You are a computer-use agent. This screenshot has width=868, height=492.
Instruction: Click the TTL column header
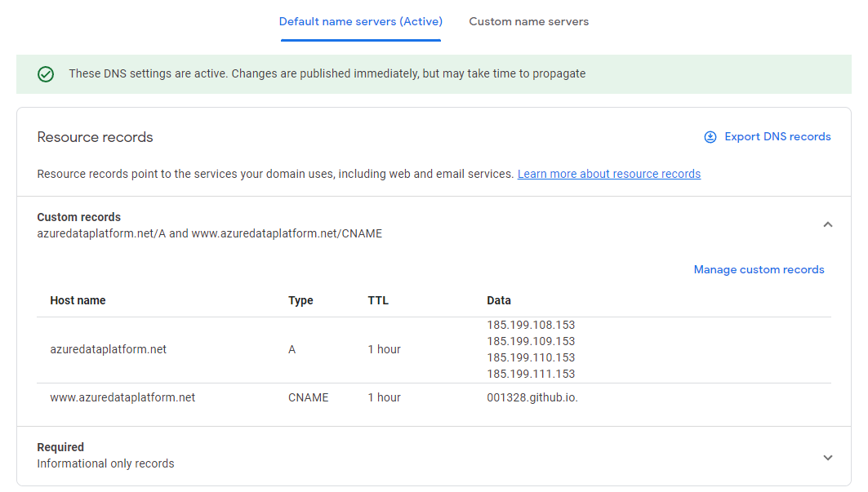coord(378,300)
